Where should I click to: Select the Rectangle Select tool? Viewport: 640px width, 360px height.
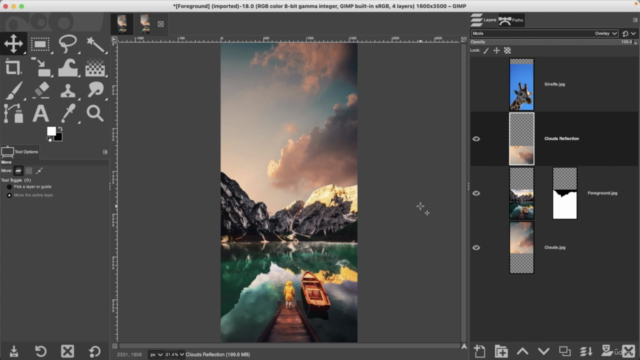(x=40, y=44)
